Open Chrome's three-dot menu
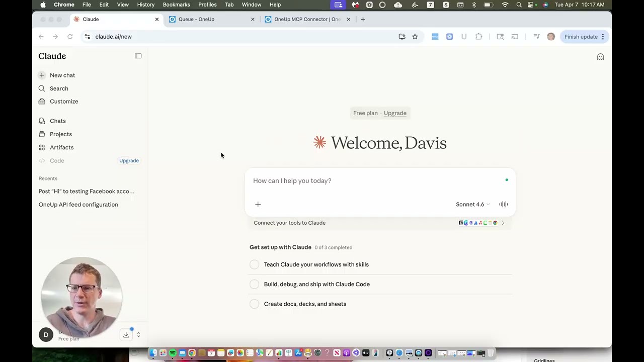Image resolution: width=644 pixels, height=362 pixels. click(603, 37)
